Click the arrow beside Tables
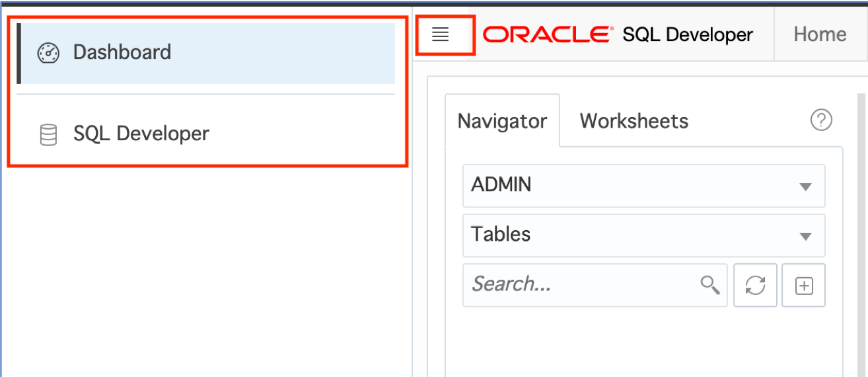868x377 pixels. click(805, 236)
